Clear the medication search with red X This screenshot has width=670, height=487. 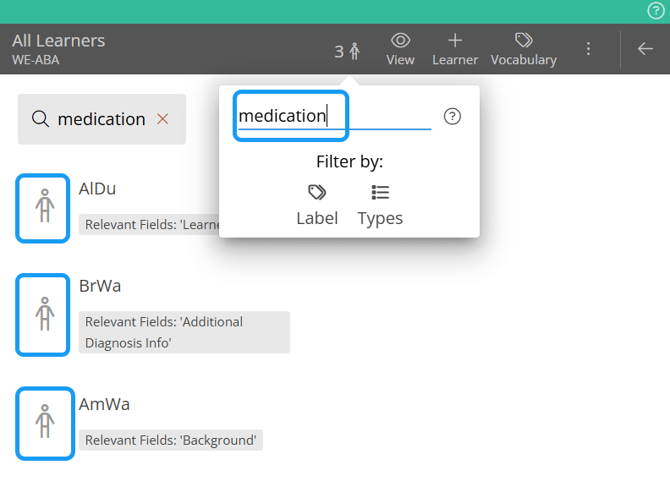(x=163, y=119)
